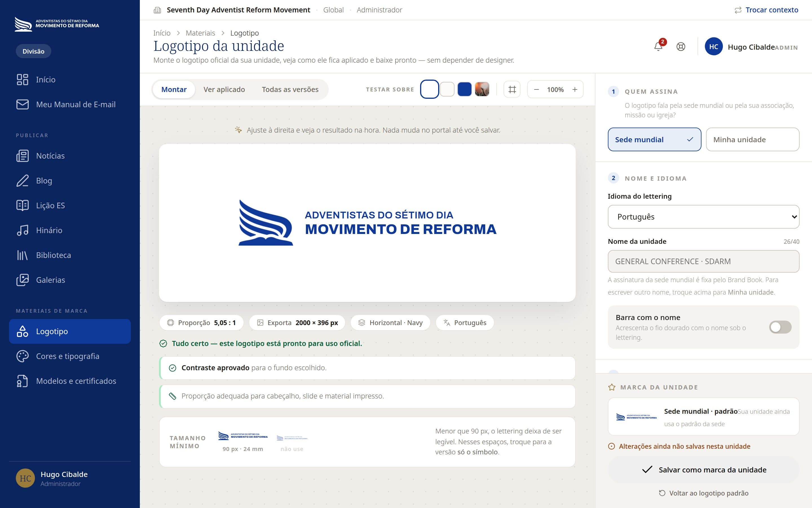Open the help lifebuoy icon
Viewport: 812px width, 508px height.
pos(681,47)
